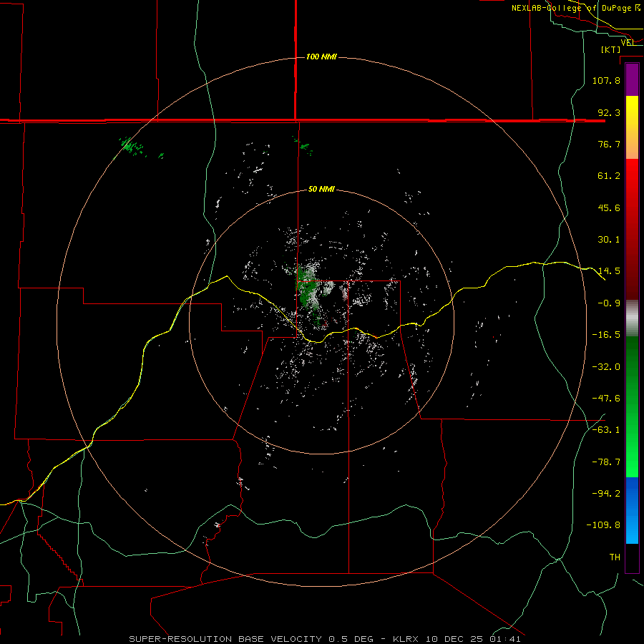Click the 92.3 velocity scale value
The image size is (644, 644).
609,112
